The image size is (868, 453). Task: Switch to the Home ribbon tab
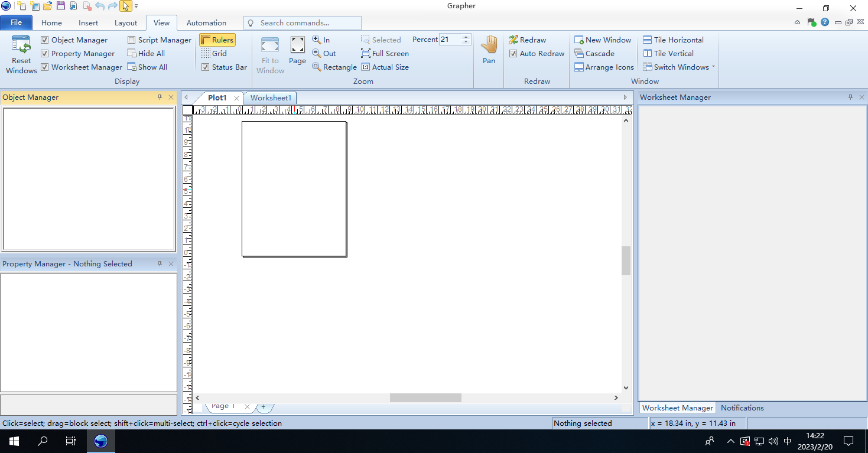tap(51, 22)
